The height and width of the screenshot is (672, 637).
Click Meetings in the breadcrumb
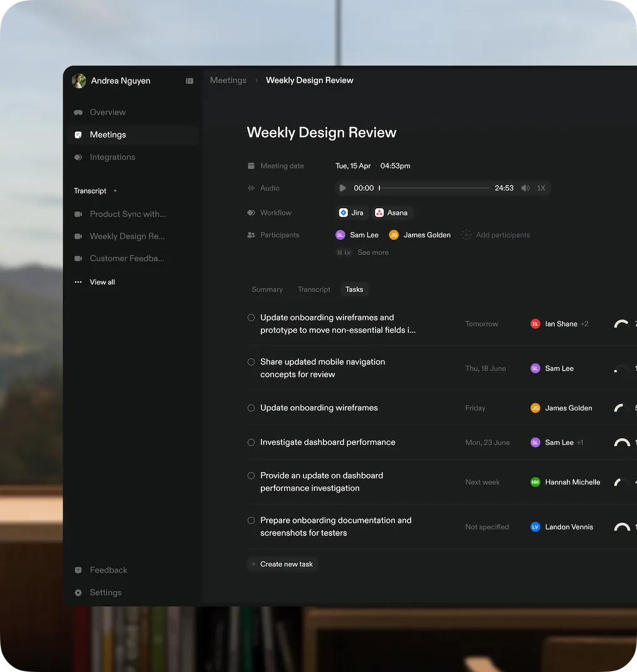point(228,80)
